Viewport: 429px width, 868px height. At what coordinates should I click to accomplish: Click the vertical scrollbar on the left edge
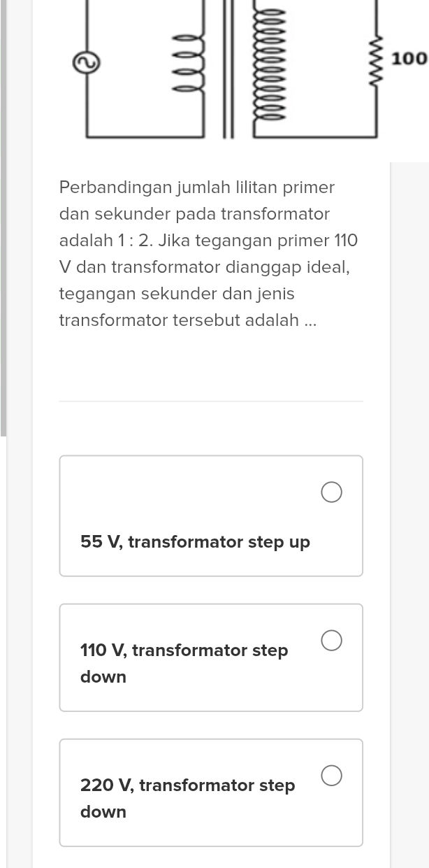point(4,210)
